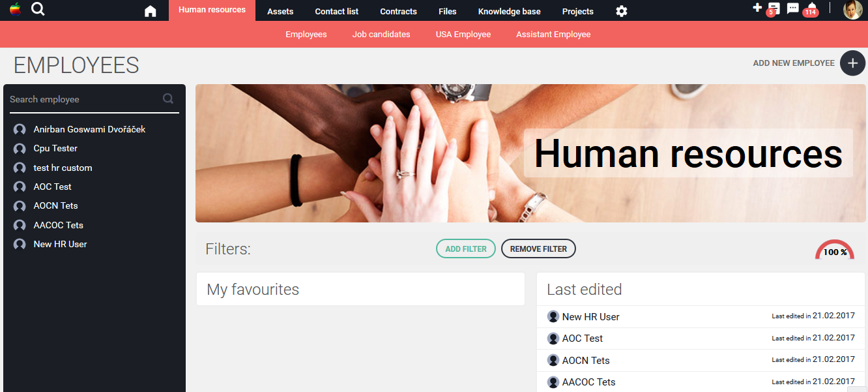Click Last edited avatar icon for New HR User
The height and width of the screenshot is (392, 868).
pyautogui.click(x=553, y=317)
